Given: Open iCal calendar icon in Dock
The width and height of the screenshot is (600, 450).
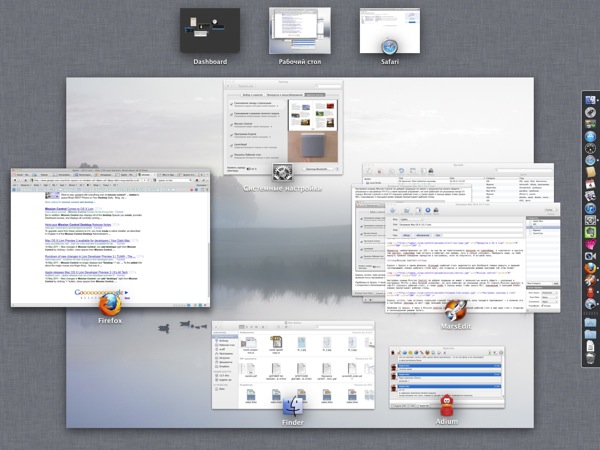Looking at the screenshot, I should pyautogui.click(x=590, y=184).
